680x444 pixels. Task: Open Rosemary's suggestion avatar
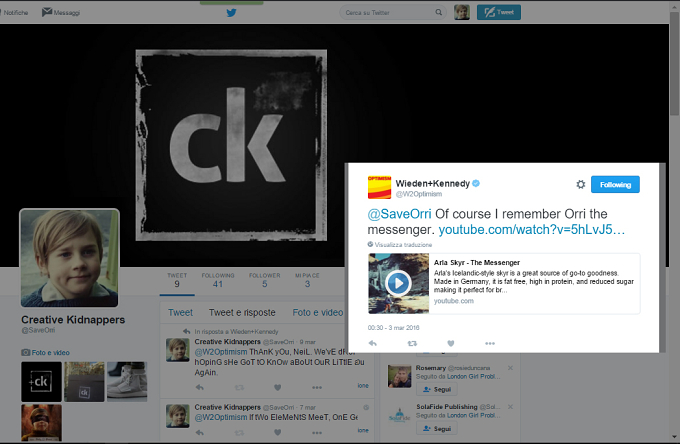click(x=399, y=376)
